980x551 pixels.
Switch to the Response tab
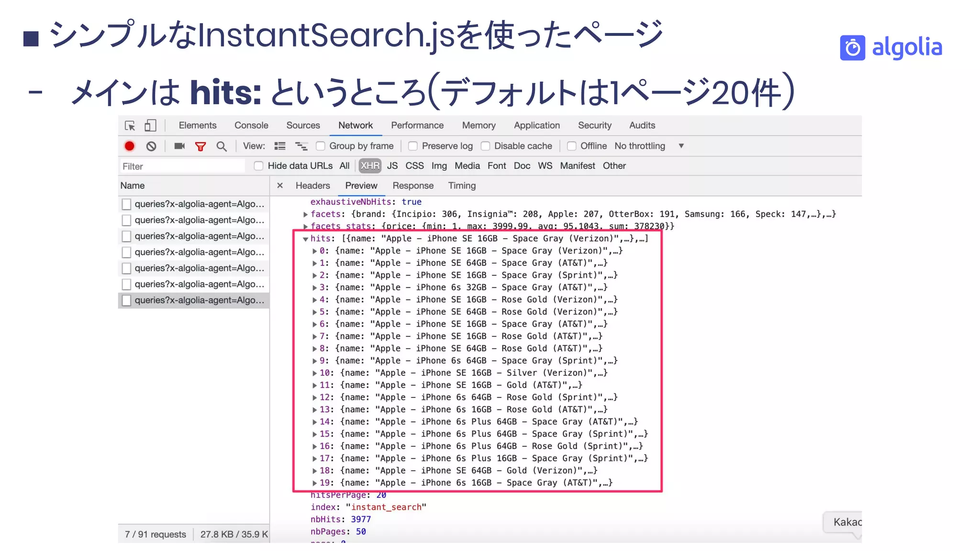point(413,186)
